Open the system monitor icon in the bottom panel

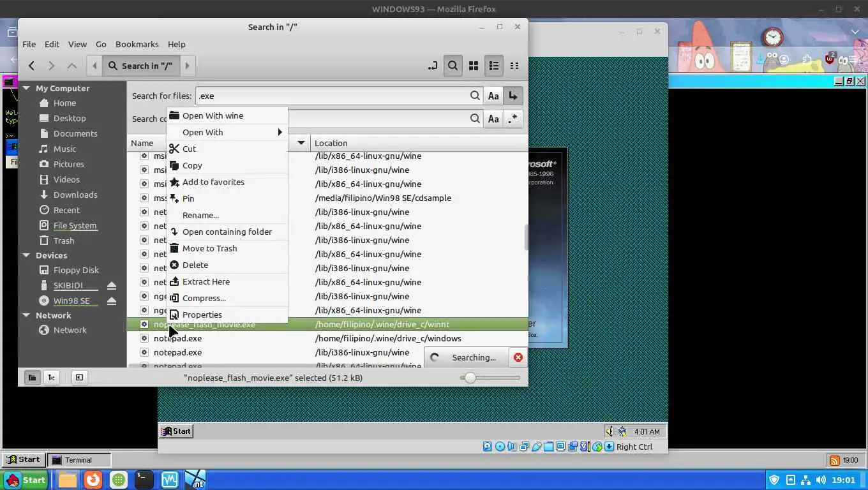pos(170,480)
